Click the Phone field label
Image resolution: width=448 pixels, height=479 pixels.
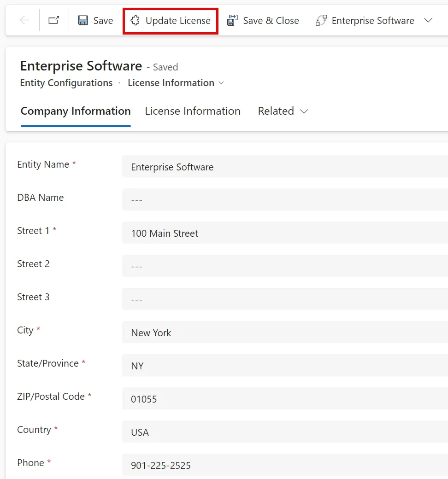point(30,462)
